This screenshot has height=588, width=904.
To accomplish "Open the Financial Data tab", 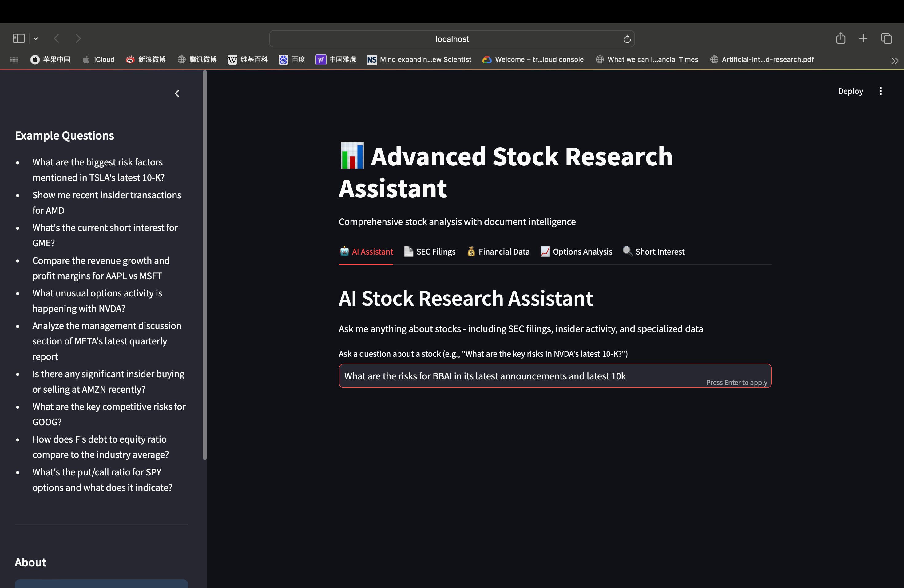I will click(x=498, y=252).
